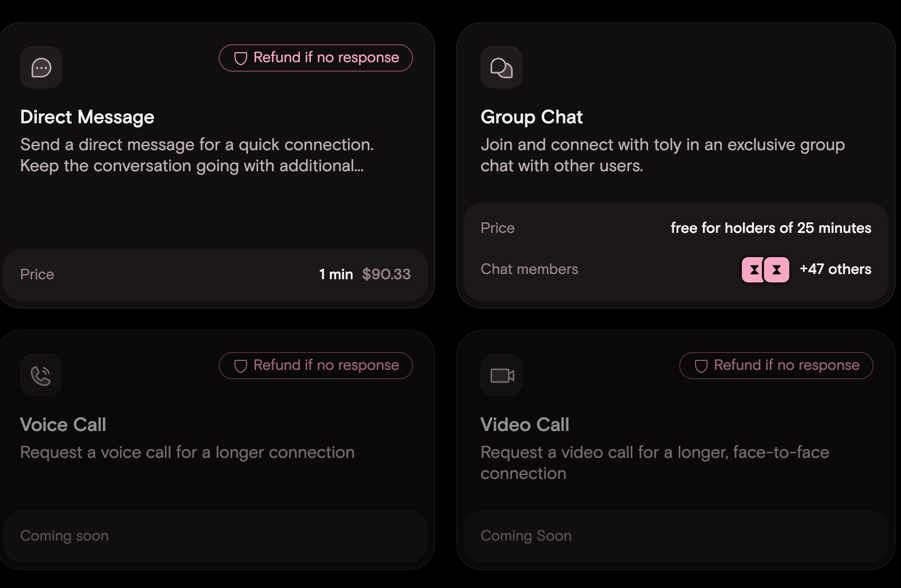901x588 pixels.
Task: Click shield icon in Direct Message refund badge
Action: coord(241,58)
